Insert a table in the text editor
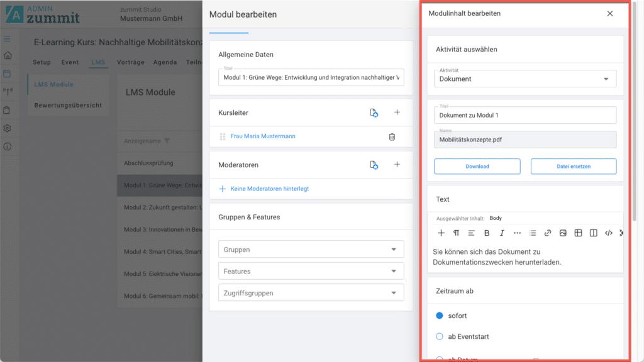 point(578,233)
